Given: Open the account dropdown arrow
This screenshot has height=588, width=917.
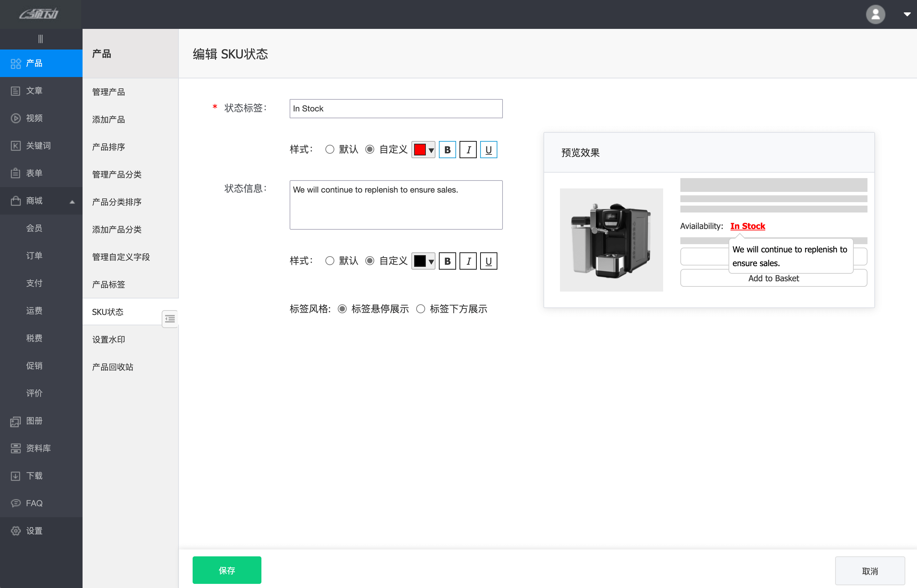Looking at the screenshot, I should click(x=907, y=14).
